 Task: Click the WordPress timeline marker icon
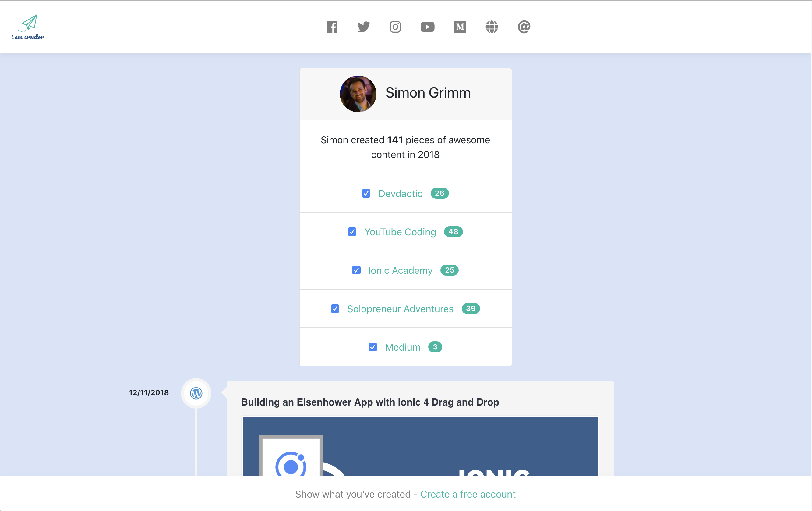(196, 393)
